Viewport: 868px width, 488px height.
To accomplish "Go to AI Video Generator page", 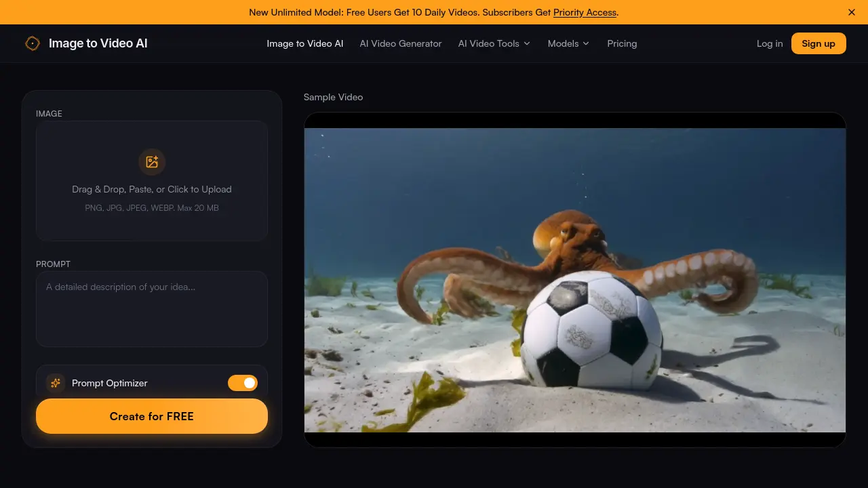I will (x=401, y=43).
